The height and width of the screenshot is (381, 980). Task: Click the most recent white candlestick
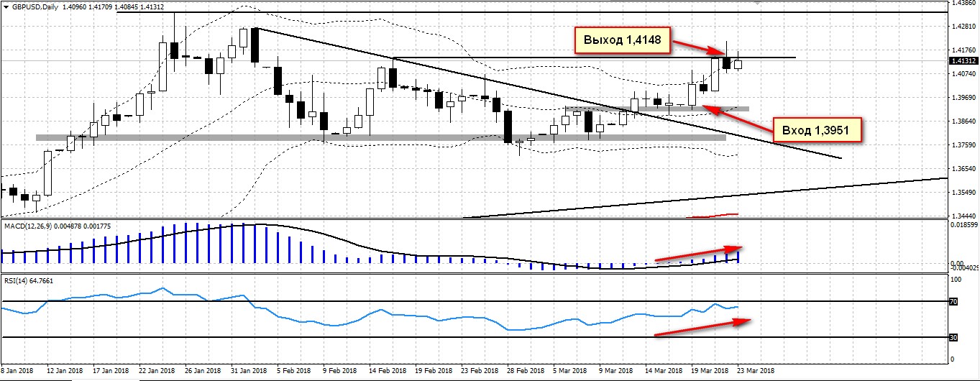(x=738, y=64)
